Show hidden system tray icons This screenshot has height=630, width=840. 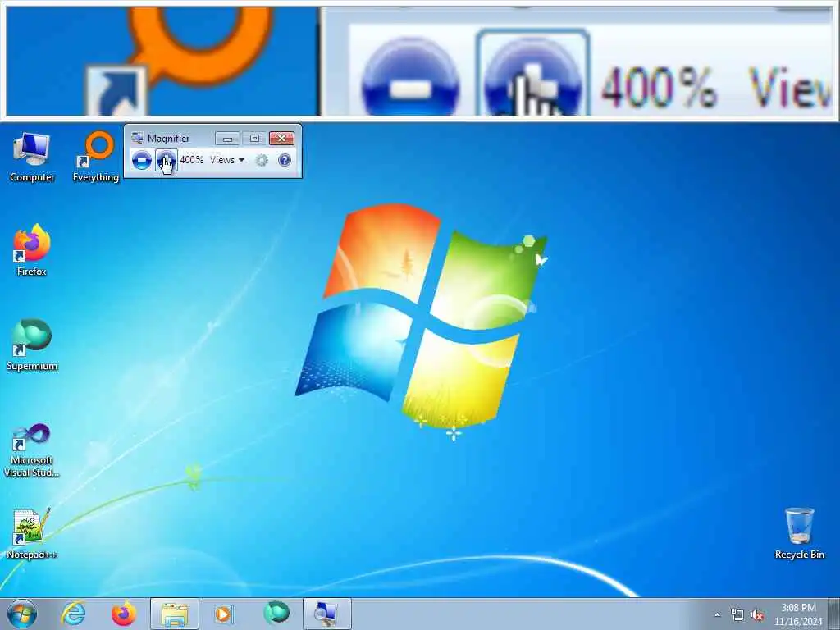(x=717, y=614)
